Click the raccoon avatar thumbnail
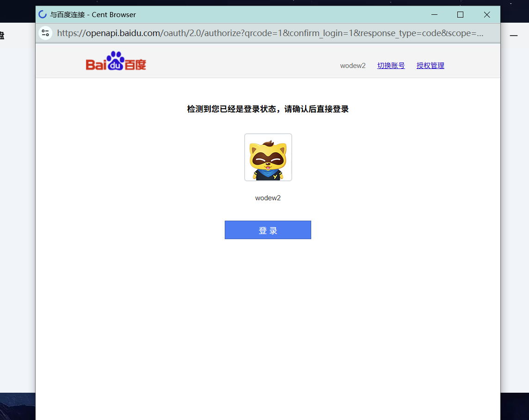This screenshot has width=529, height=420. click(x=268, y=157)
